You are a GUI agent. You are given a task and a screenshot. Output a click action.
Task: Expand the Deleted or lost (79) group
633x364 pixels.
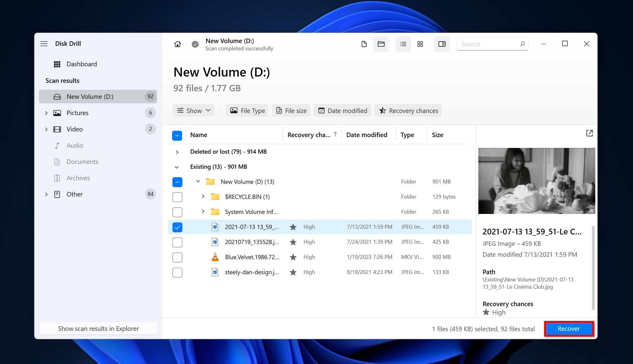(177, 152)
